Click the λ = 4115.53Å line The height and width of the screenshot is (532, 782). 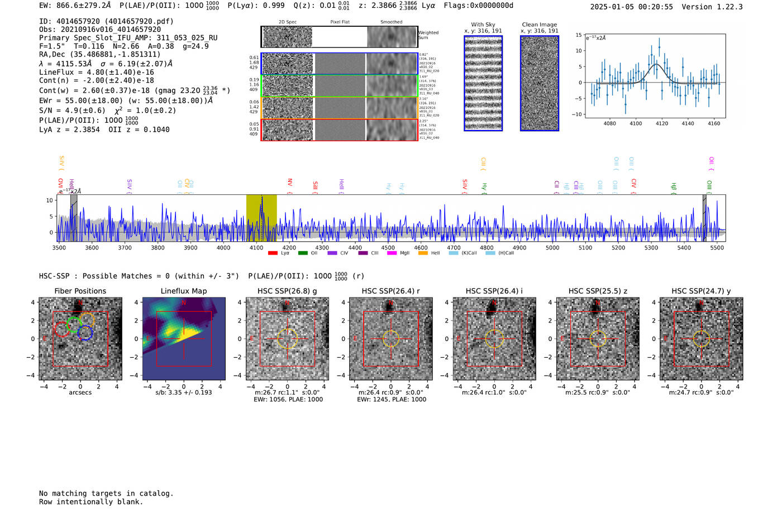pyautogui.click(x=106, y=64)
